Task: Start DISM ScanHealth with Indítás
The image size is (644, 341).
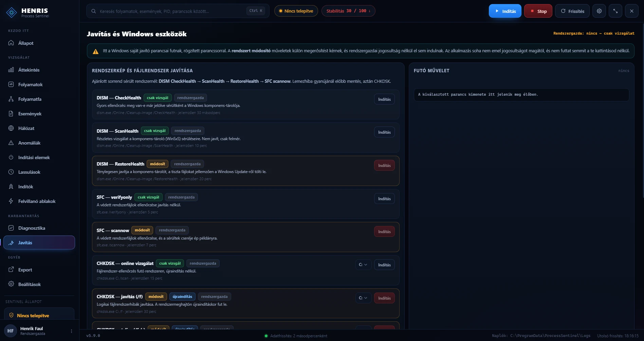Action: coord(384,132)
